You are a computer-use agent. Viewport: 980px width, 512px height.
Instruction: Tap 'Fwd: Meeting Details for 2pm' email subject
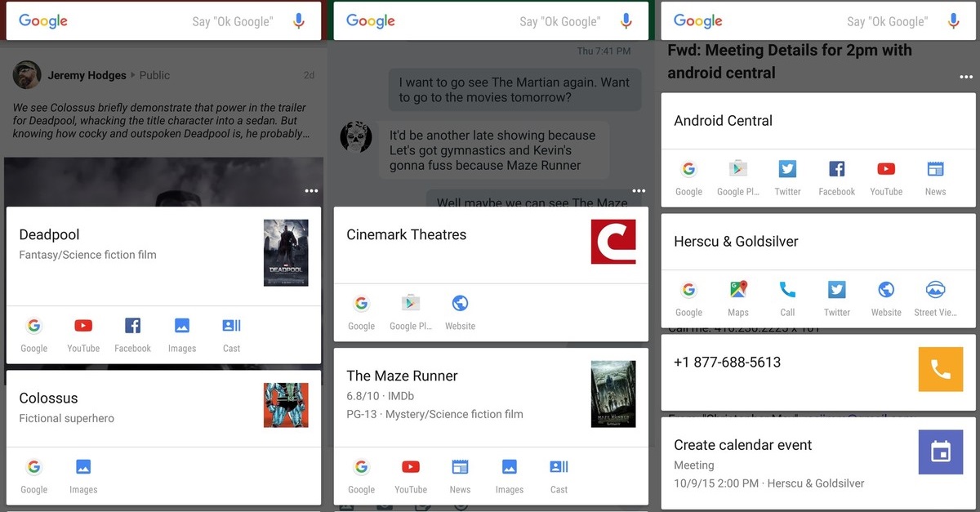coord(790,61)
